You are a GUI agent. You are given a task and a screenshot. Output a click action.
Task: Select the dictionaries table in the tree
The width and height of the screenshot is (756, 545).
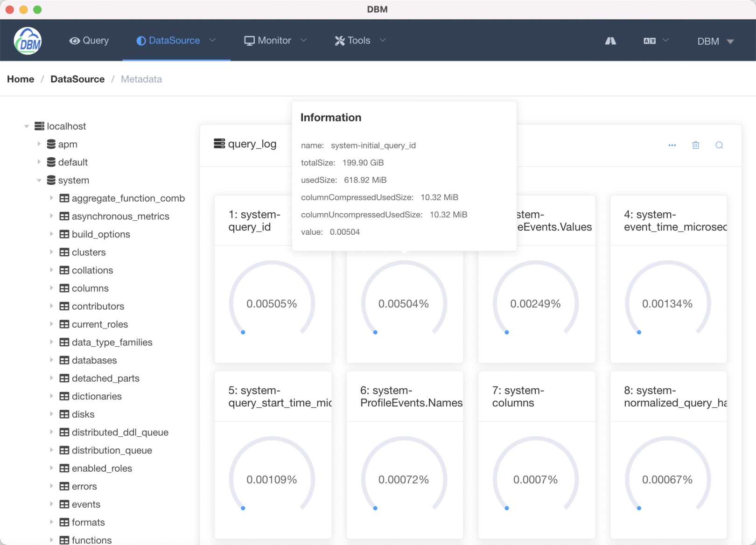pyautogui.click(x=97, y=396)
